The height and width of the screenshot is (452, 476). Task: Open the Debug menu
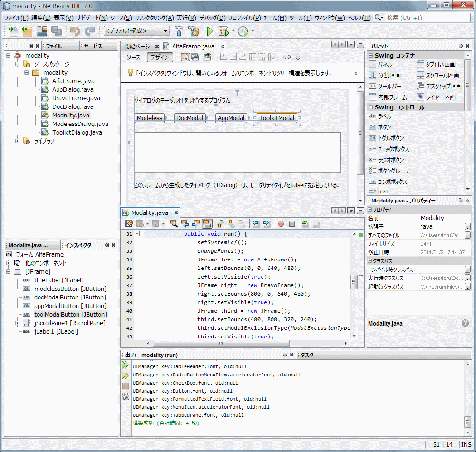(213, 18)
